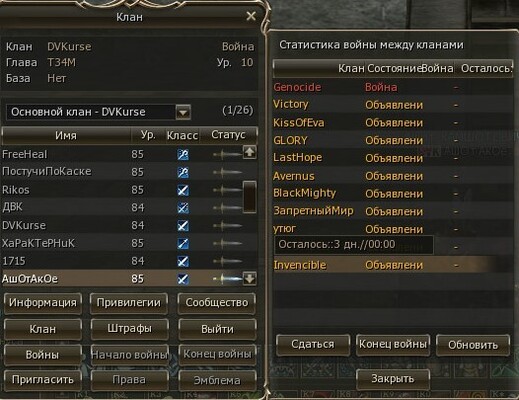Select the Genocide clan war row
The height and width of the screenshot is (400, 519).
tap(393, 87)
